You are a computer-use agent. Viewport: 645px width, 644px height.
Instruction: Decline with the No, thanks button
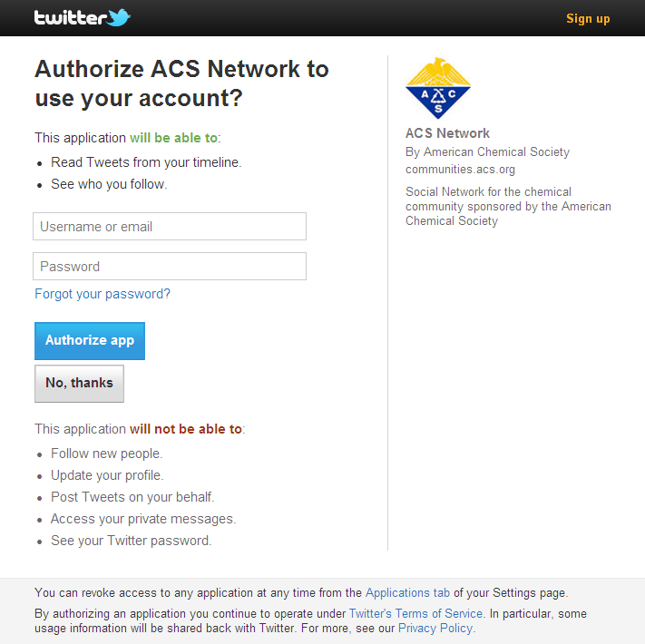[79, 383]
